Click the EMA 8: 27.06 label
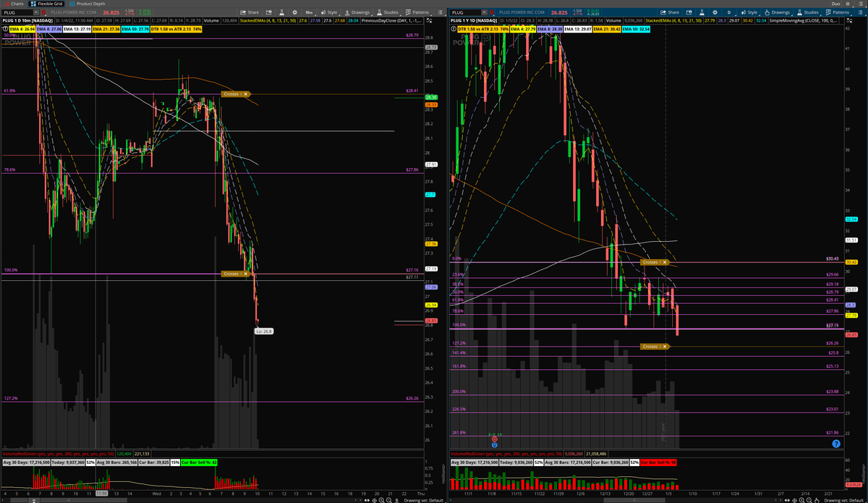Viewport: 868px width, 503px height. 49,29
